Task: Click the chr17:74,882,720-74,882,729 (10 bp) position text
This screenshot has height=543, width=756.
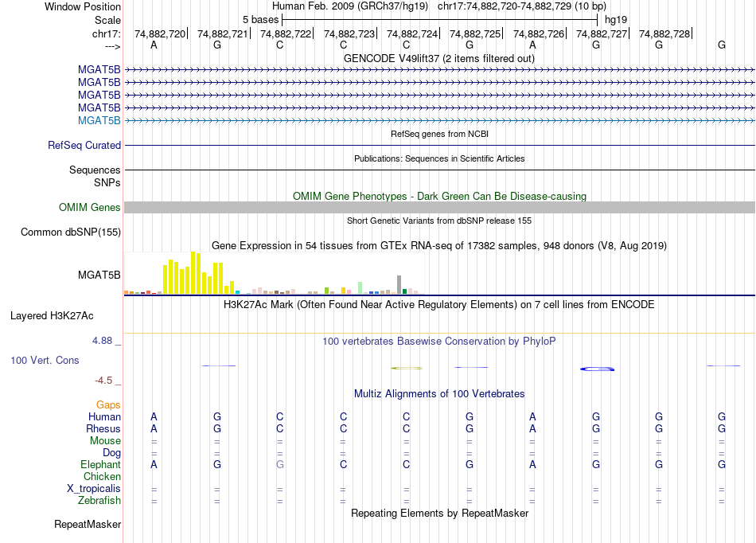Action: 522,6
